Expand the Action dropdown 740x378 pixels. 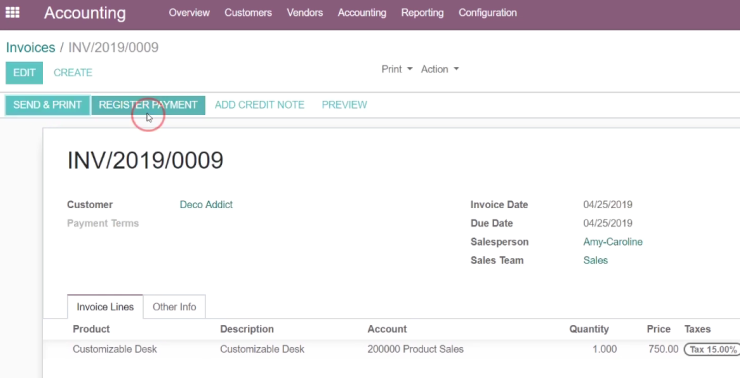(440, 69)
